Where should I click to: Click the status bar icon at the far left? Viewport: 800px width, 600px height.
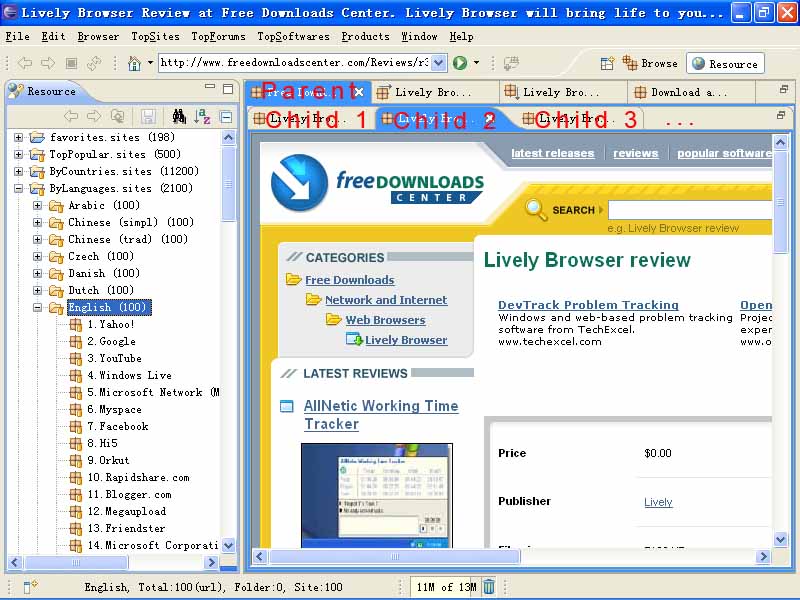click(x=30, y=587)
